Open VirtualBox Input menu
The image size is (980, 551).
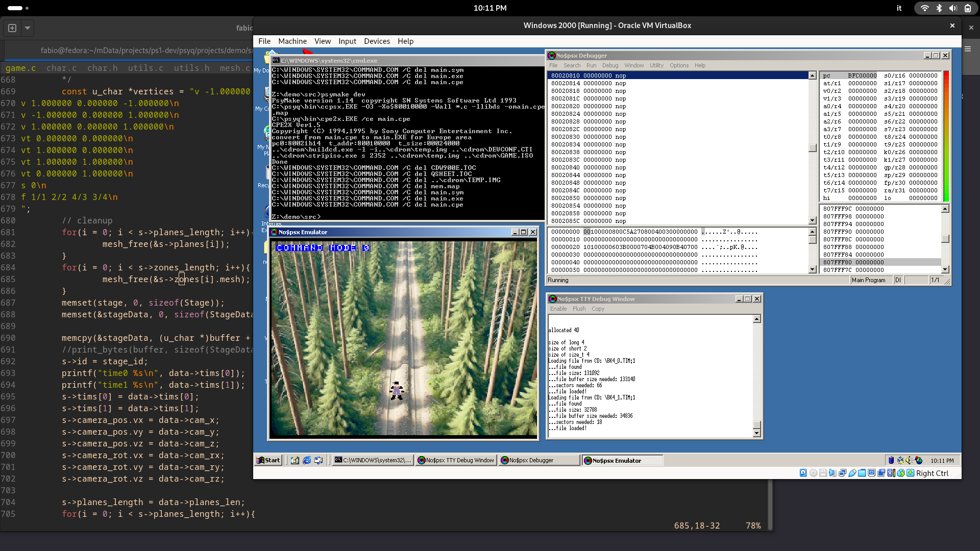pos(348,41)
